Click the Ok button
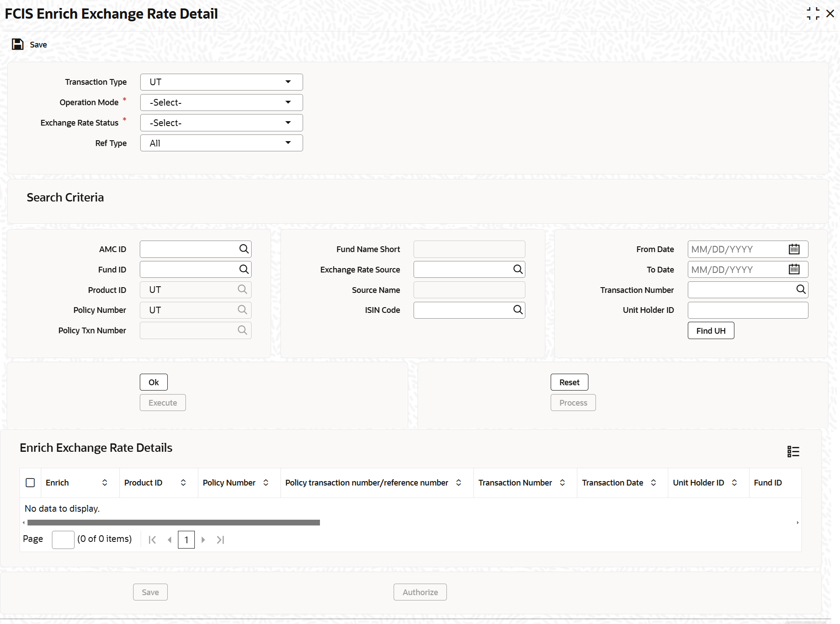The image size is (840, 624). click(154, 382)
